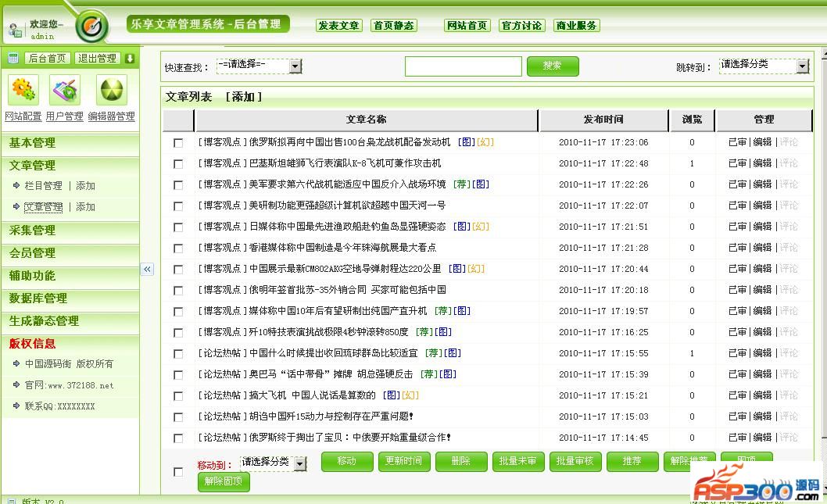Viewport: 827px width, 504px height.
Task: Click the calendar icon left of 后台首页
Action: [14, 58]
